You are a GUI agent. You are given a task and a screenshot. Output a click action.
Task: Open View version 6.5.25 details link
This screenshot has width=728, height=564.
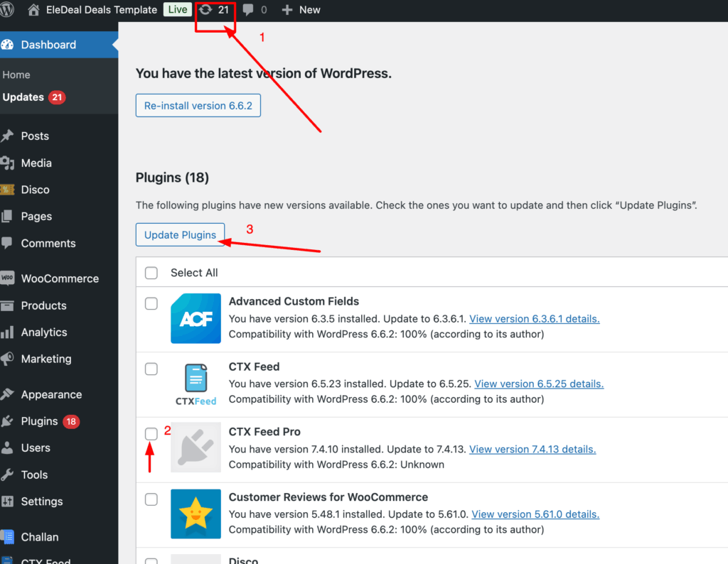pos(539,384)
